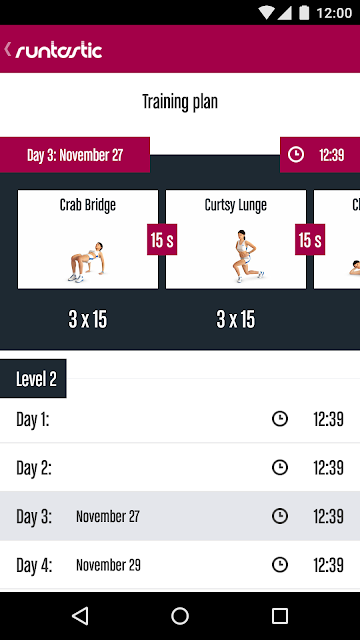Tap the back chevron beside Runtastic logo
Viewport: 360px width, 640px height.
click(7, 49)
